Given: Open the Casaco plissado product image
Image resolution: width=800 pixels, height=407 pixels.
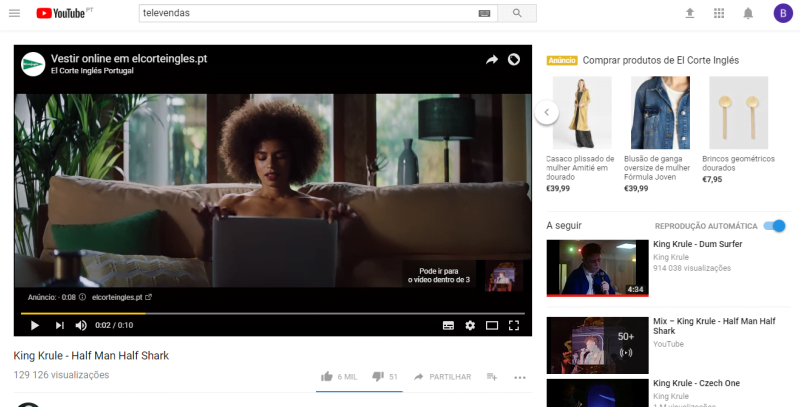Looking at the screenshot, I should [582, 113].
